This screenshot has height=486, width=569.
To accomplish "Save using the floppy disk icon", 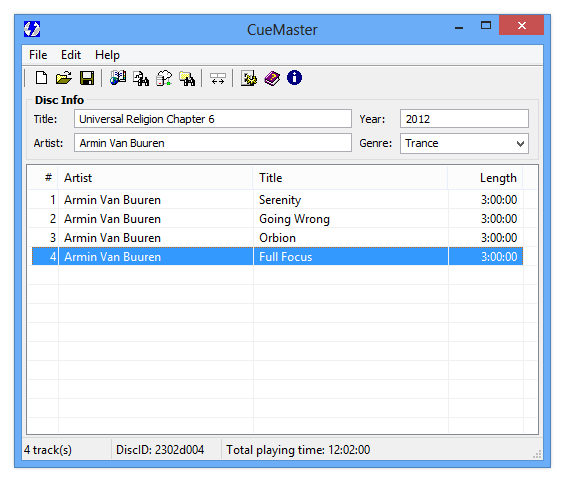I will pyautogui.click(x=87, y=78).
